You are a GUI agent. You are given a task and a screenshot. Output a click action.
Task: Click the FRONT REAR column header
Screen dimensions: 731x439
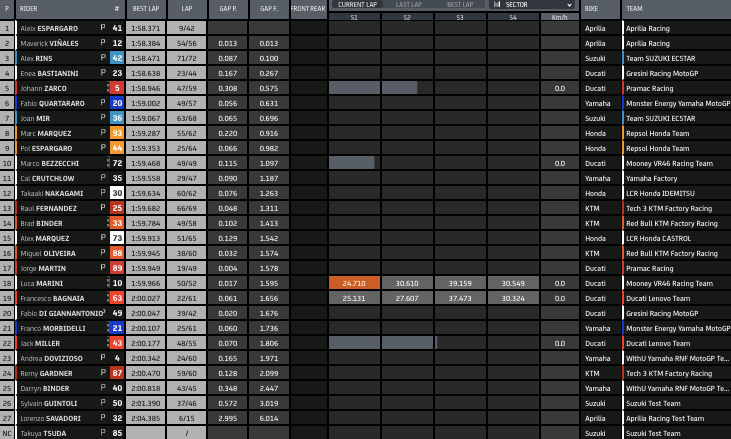308,8
